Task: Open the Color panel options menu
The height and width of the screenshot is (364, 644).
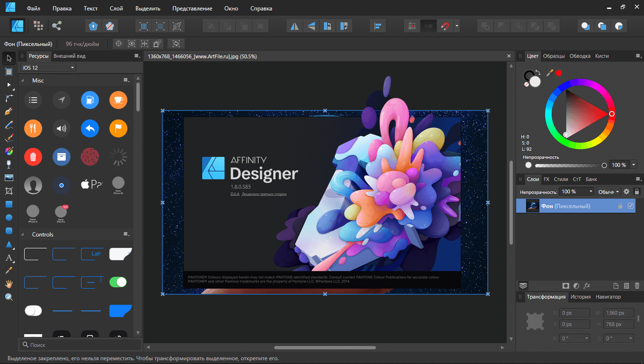Action: [637, 56]
